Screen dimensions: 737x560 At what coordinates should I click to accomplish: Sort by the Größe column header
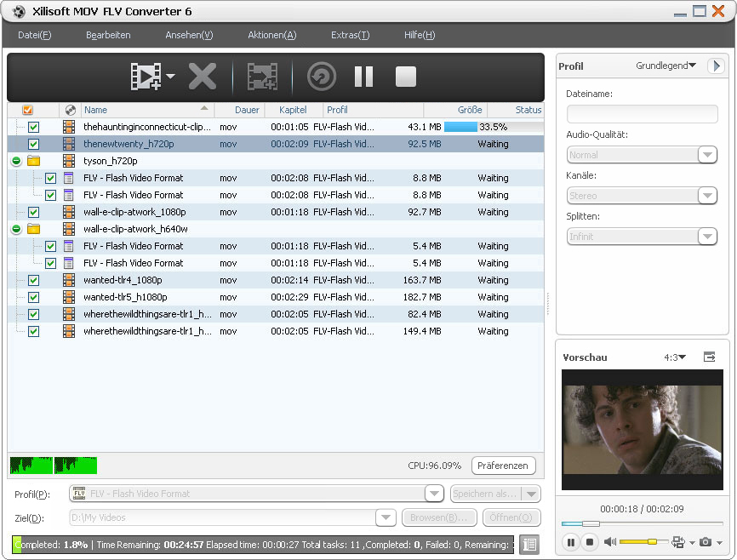455,110
